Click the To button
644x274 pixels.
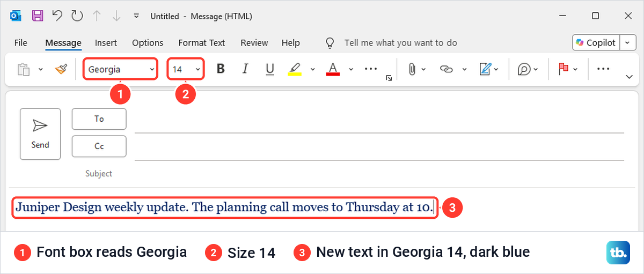click(99, 119)
